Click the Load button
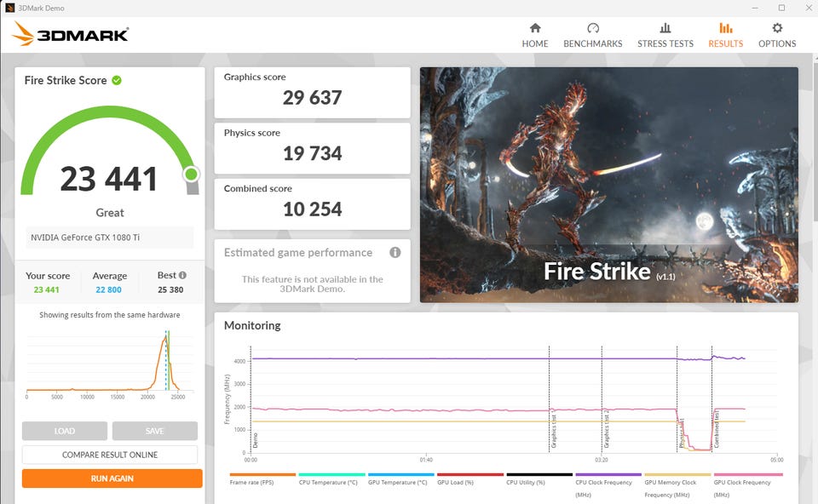Screen dimensions: 818x504 tap(65, 431)
